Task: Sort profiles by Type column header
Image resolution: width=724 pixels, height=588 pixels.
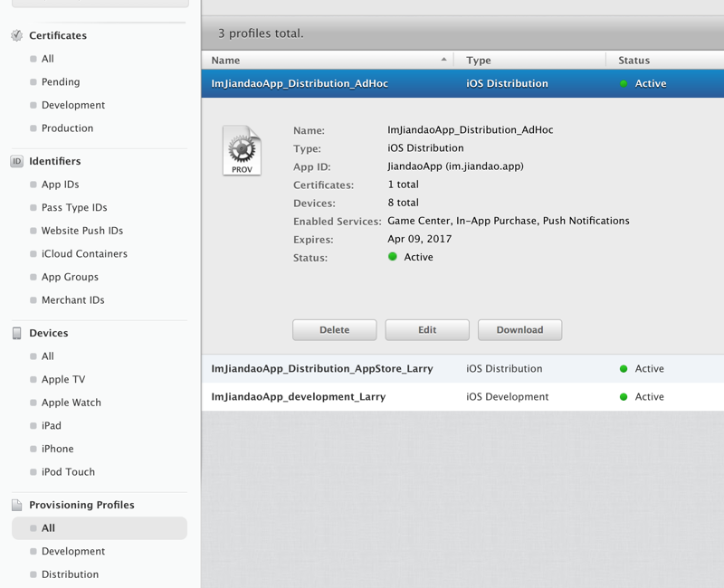Action: tap(479, 61)
